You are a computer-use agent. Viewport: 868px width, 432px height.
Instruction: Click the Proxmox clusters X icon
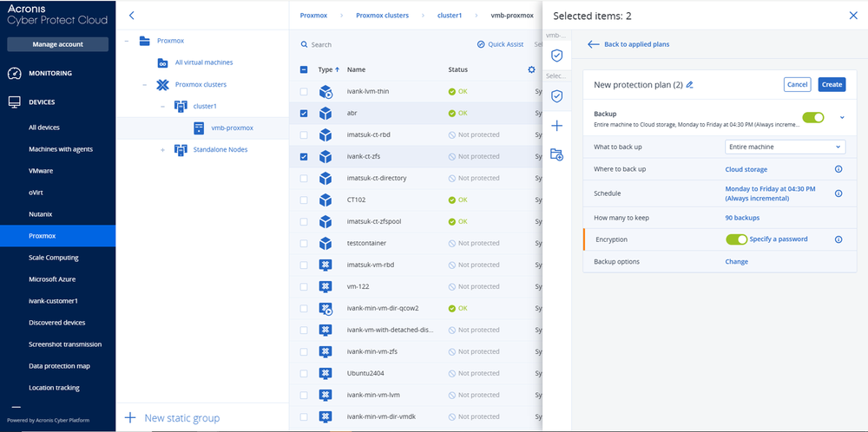[x=163, y=85]
